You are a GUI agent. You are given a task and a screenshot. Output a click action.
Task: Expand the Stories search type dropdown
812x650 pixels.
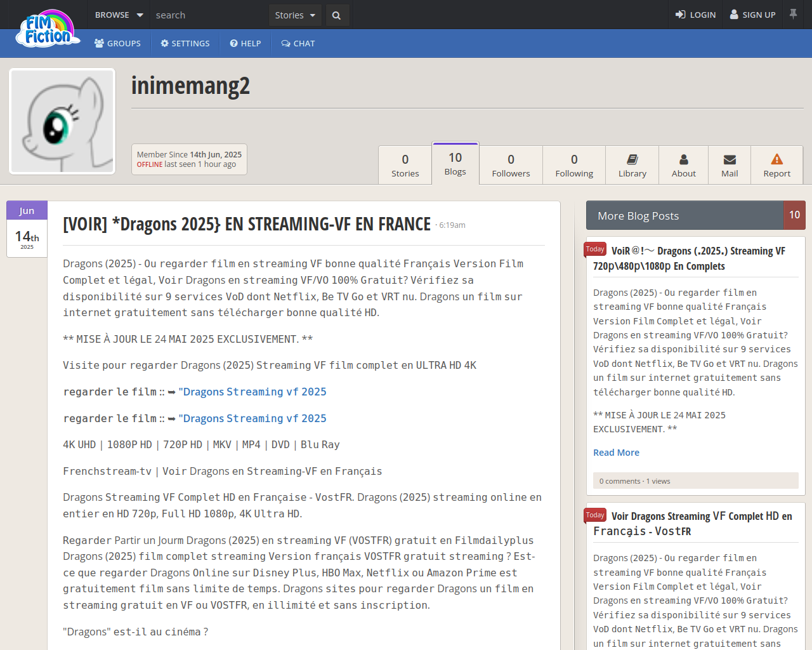pyautogui.click(x=295, y=15)
